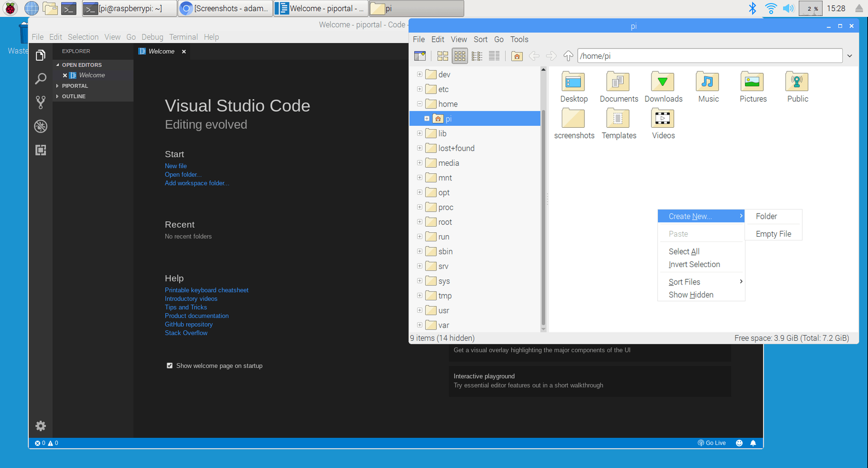Uncheck Show welcome page on startup
The image size is (868, 468).
click(169, 365)
